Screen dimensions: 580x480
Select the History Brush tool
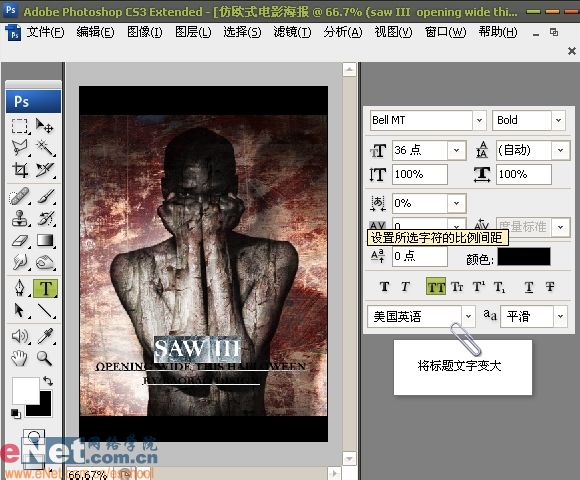[x=45, y=218]
